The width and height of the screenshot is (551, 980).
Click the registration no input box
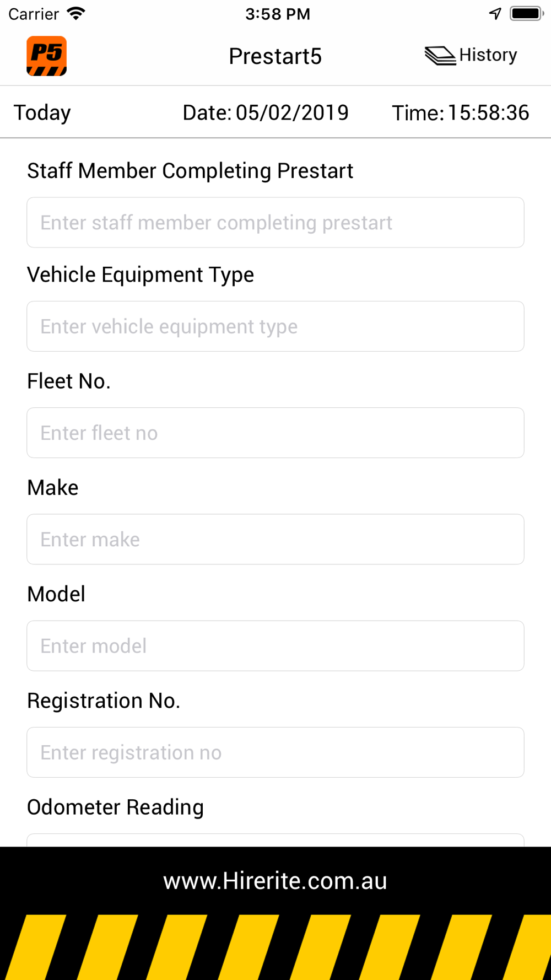coord(275,752)
